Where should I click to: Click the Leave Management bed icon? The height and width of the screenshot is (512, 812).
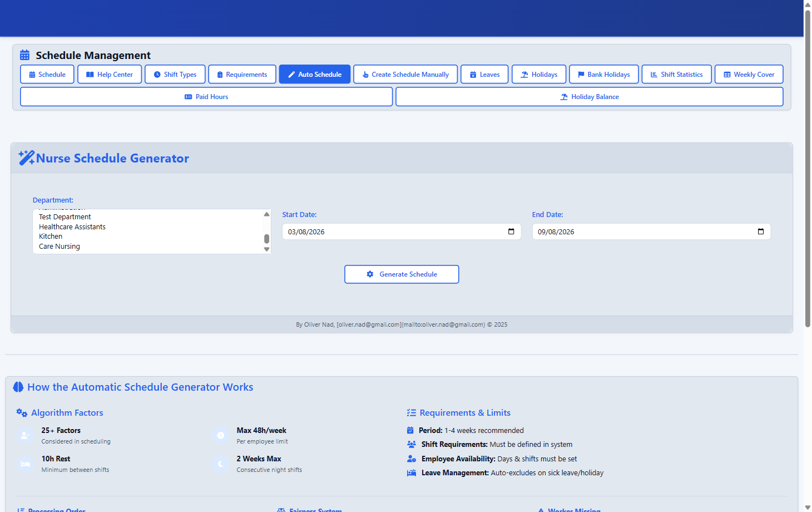coord(412,473)
